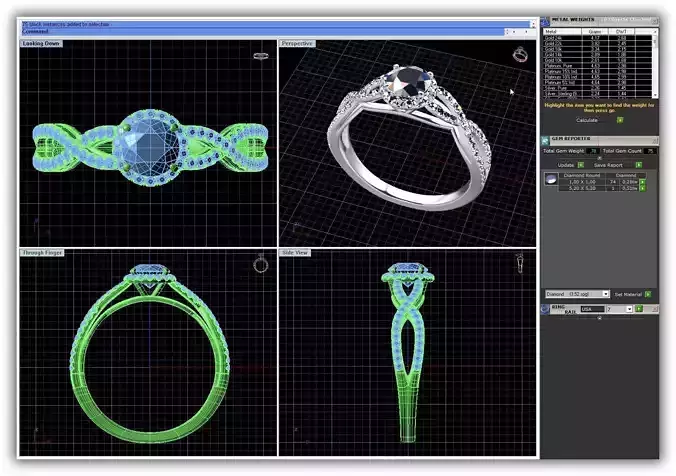Click the Set Material label
Screen dimensions: 676x476
point(628,294)
